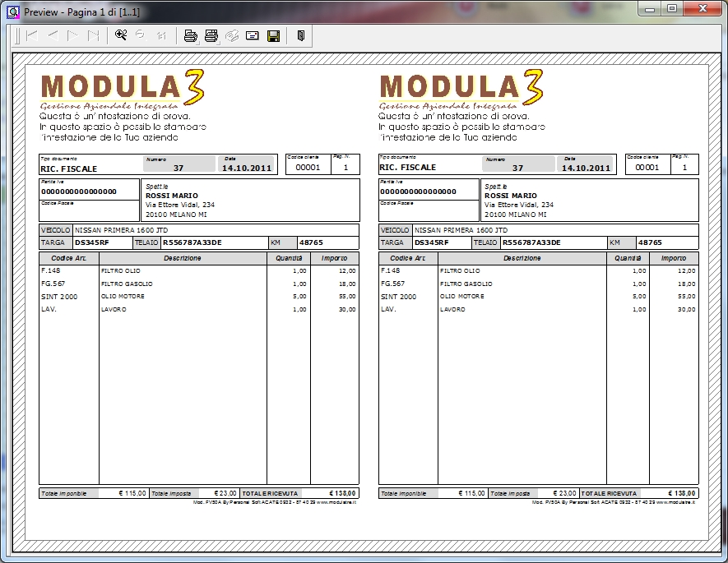Select 'RIC. FISCALE' on the right receipt
Screen dimensions: 728x563
pyautogui.click(x=408, y=168)
